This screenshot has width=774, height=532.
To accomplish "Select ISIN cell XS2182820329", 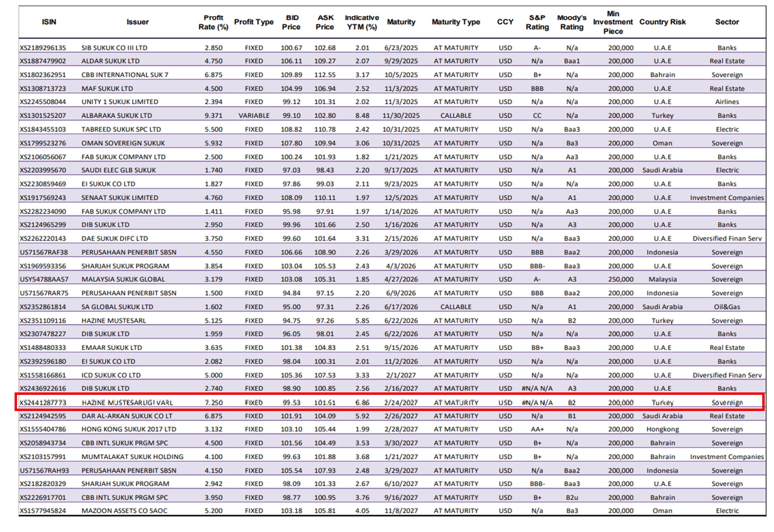I will click(x=43, y=484).
